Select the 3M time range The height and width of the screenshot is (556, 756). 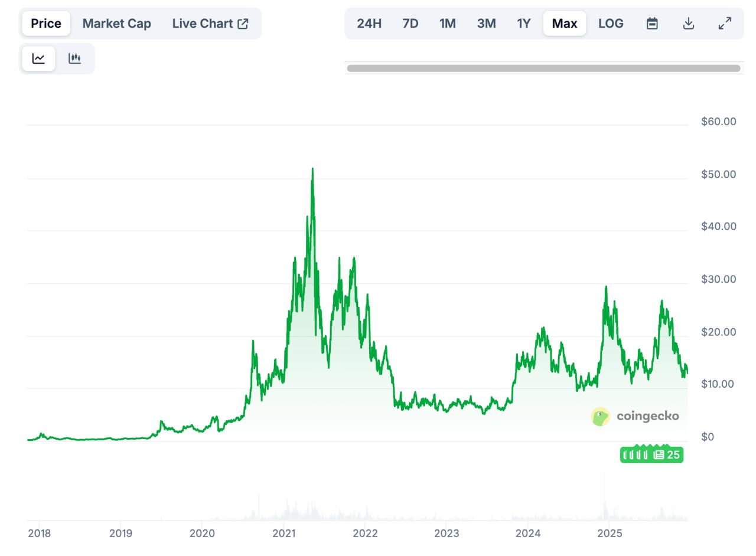click(485, 23)
